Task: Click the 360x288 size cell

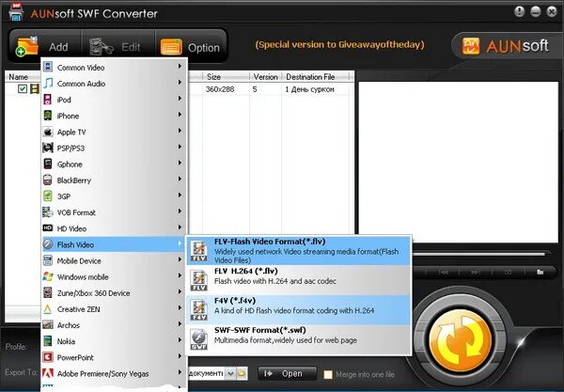Action: (x=220, y=89)
